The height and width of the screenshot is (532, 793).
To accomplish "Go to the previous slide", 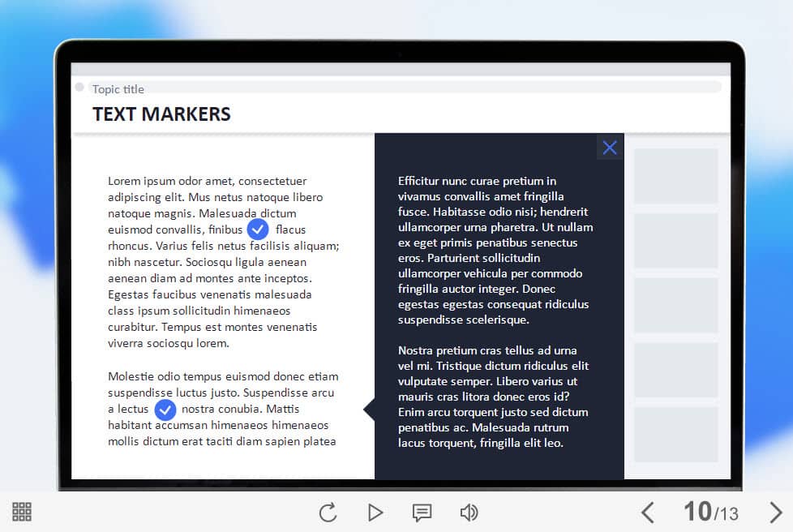I will click(x=647, y=513).
